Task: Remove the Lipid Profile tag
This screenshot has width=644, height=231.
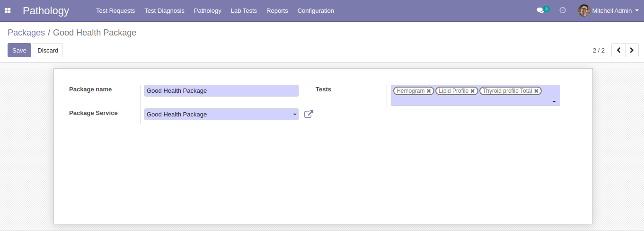Action: (x=472, y=91)
